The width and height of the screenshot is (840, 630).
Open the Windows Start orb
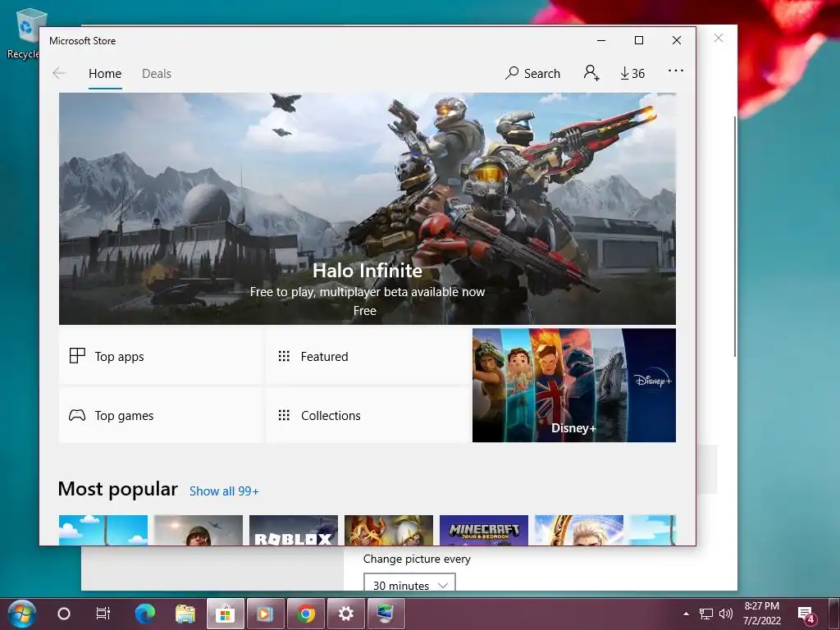point(22,614)
